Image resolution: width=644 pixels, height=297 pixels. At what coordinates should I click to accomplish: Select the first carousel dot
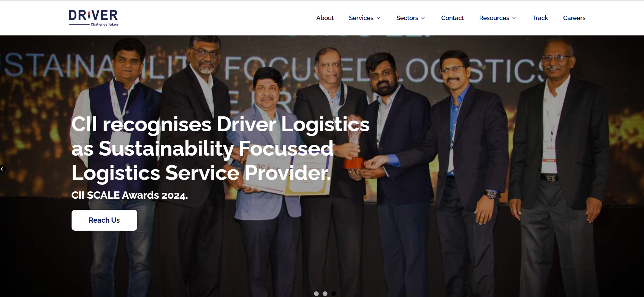(x=316, y=294)
